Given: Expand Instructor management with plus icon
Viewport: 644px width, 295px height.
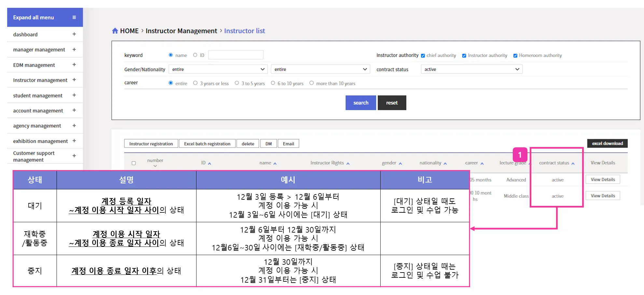Looking at the screenshot, I should [x=74, y=80].
